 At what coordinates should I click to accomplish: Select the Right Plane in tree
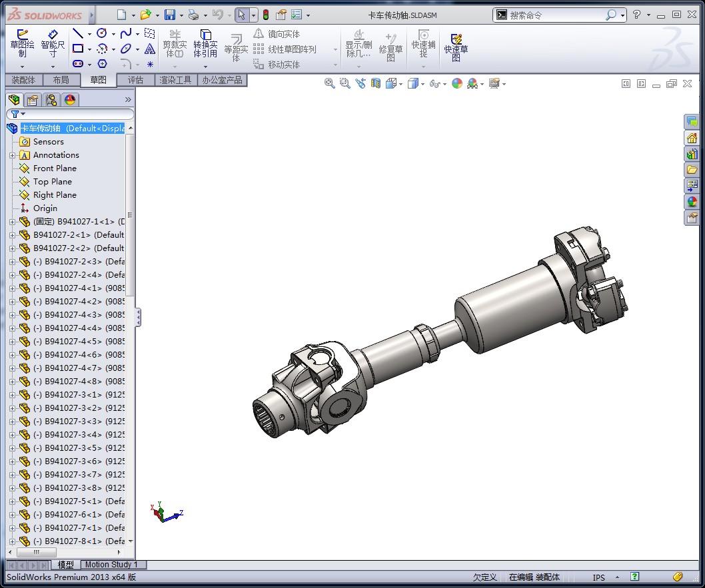coord(55,195)
